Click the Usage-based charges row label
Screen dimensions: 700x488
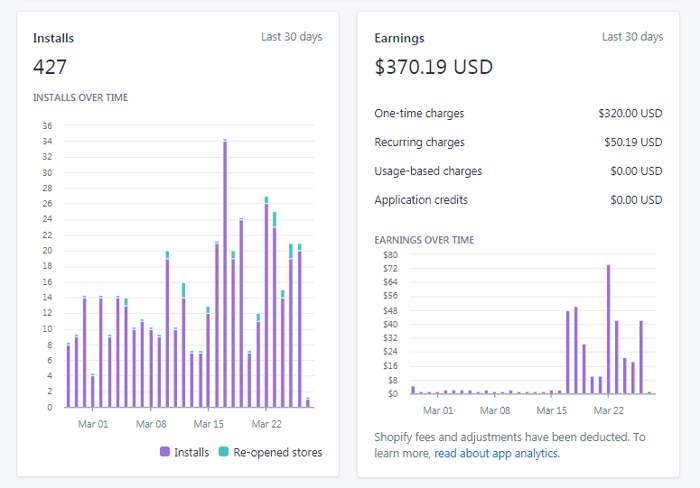[x=428, y=171]
